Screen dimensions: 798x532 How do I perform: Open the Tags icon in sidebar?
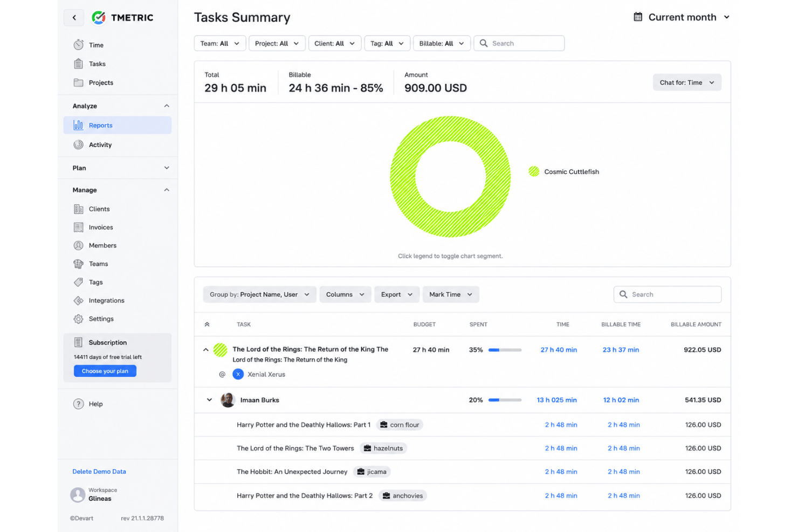coord(79,282)
